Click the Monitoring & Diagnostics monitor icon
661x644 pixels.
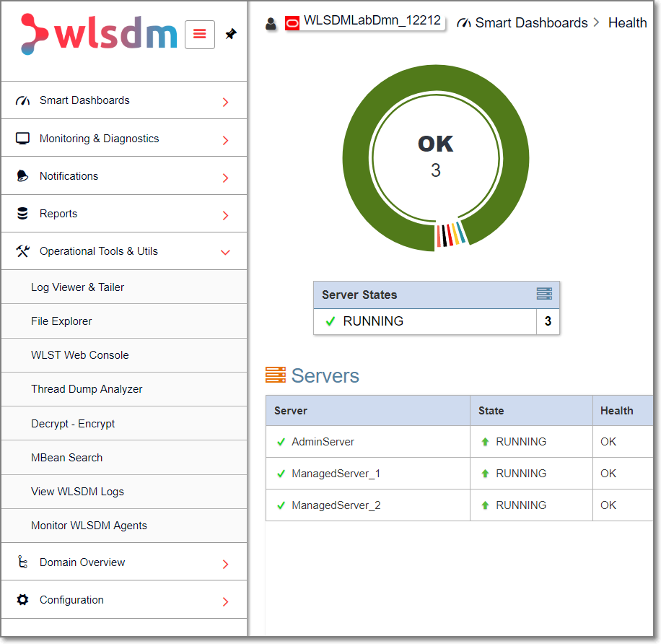[x=23, y=139]
